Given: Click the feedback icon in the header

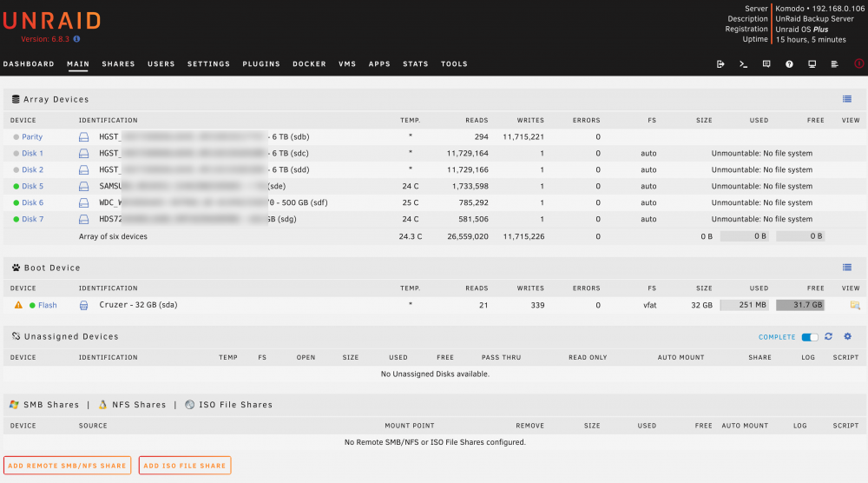Looking at the screenshot, I should coord(766,64).
